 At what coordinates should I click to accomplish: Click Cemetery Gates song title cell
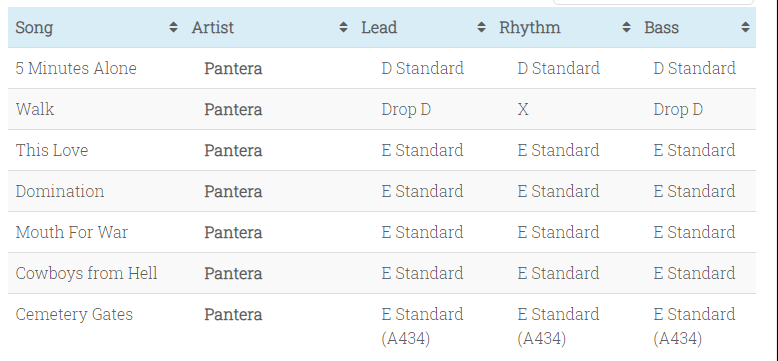[74, 314]
